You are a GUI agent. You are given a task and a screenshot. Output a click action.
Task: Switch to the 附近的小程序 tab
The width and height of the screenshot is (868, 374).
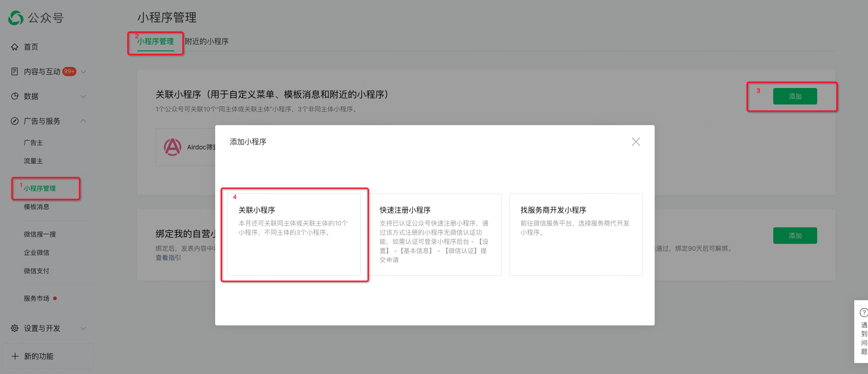click(x=206, y=41)
